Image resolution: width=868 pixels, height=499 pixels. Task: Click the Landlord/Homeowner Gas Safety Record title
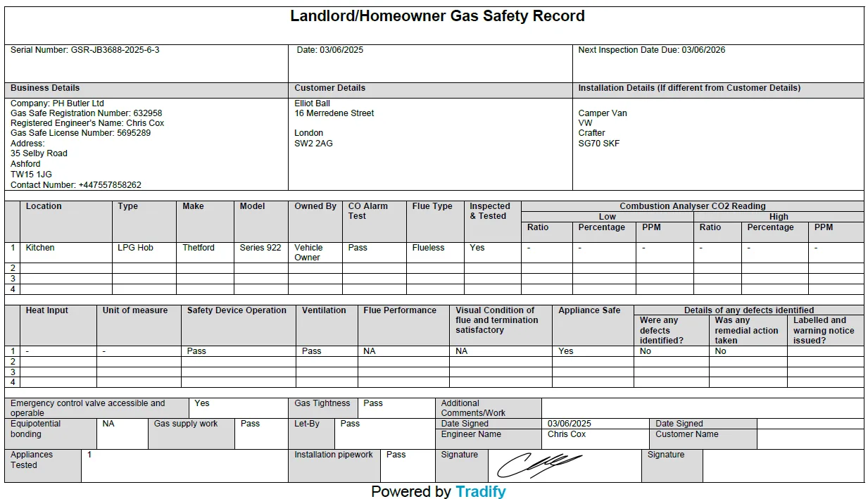[x=437, y=16]
